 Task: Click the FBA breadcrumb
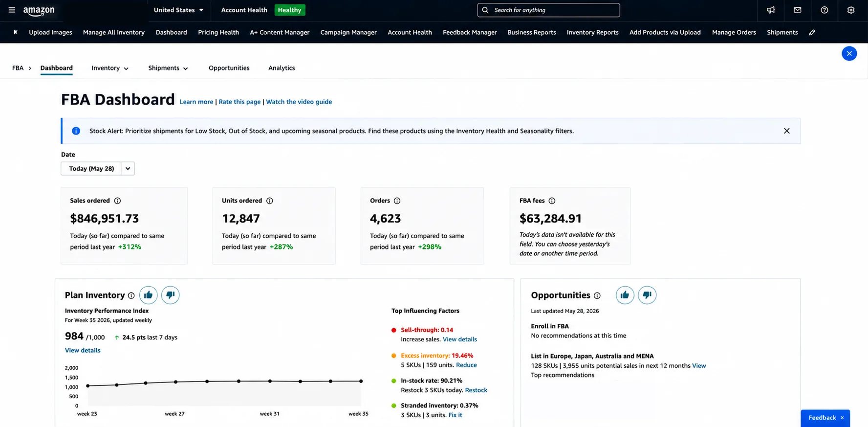point(18,68)
